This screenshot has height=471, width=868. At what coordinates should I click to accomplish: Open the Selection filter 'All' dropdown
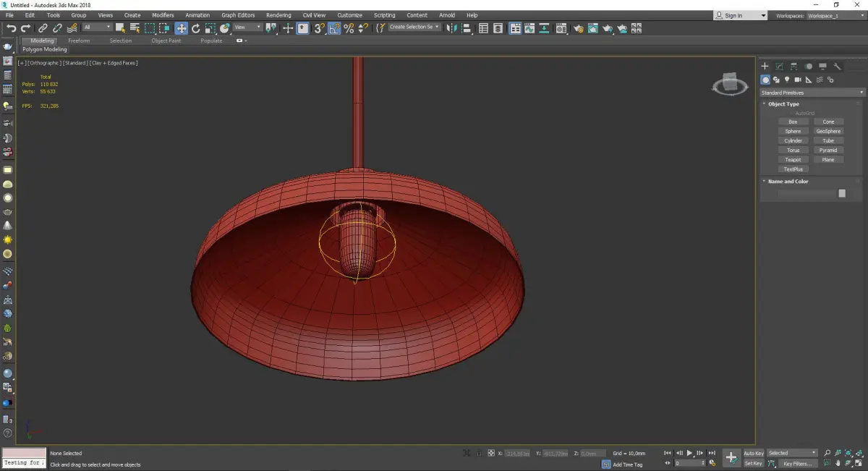pyautogui.click(x=97, y=27)
